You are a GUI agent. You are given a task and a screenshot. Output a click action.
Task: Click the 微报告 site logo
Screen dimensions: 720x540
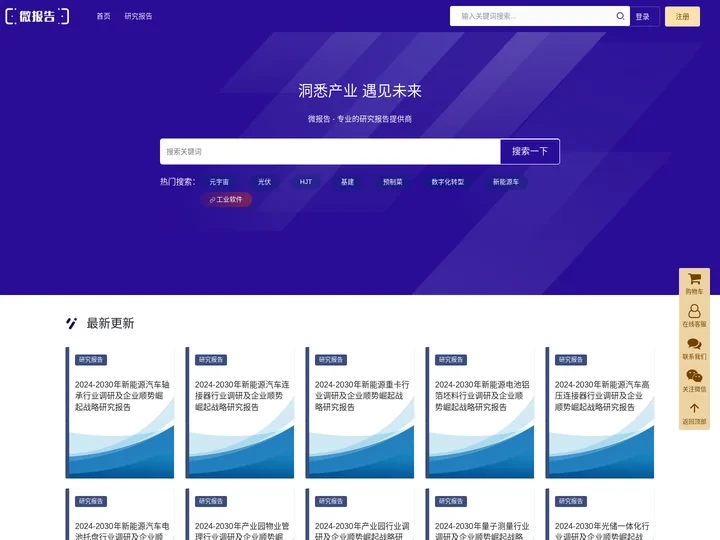click(x=37, y=16)
